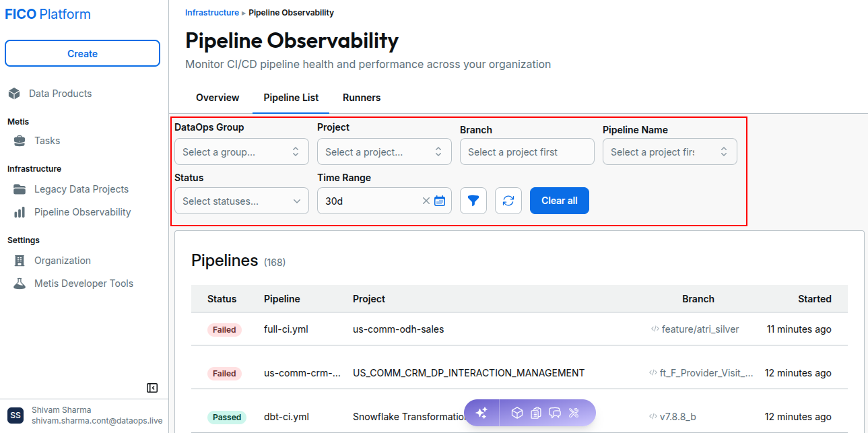Image resolution: width=868 pixels, height=433 pixels.
Task: Click the Metis Developer Tools flask icon
Action: point(20,284)
